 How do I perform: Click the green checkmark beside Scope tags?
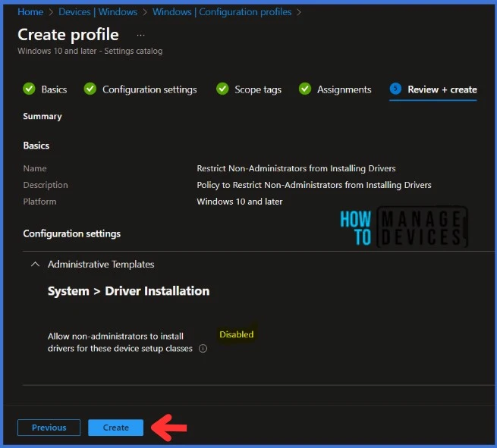[x=222, y=89]
